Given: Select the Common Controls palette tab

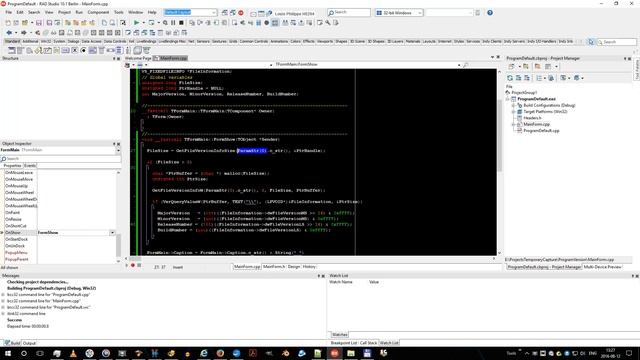Looking at the screenshot, I should 253,42.
